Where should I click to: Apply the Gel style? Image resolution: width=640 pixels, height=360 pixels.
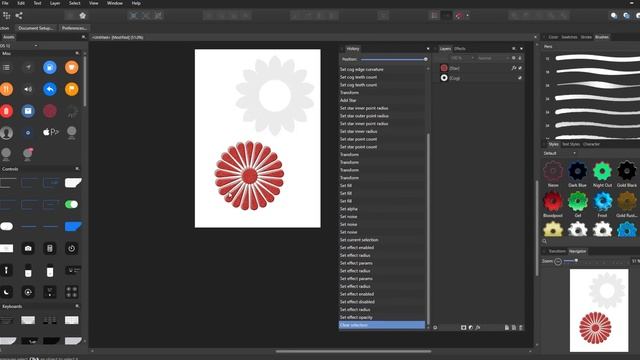tap(578, 201)
